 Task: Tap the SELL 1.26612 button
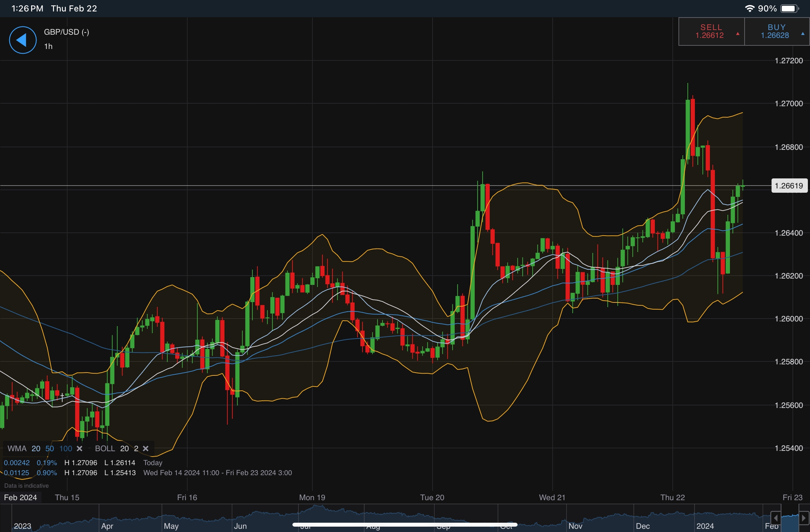(x=710, y=31)
